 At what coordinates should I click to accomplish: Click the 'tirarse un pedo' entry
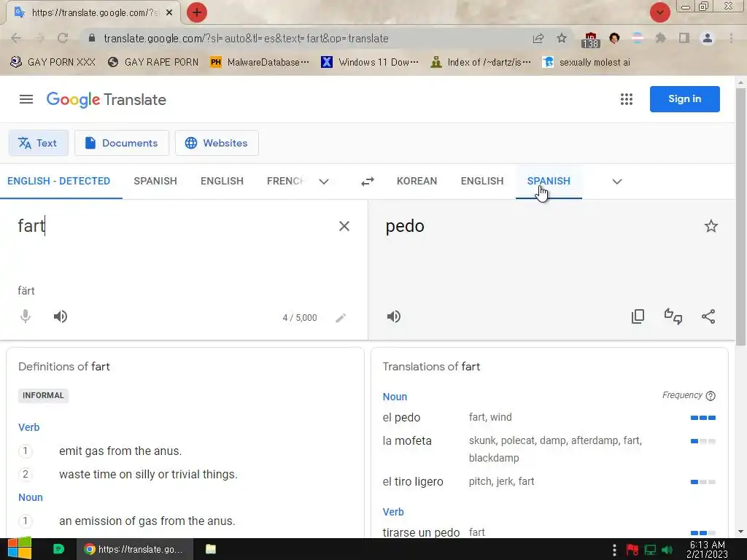421,532
